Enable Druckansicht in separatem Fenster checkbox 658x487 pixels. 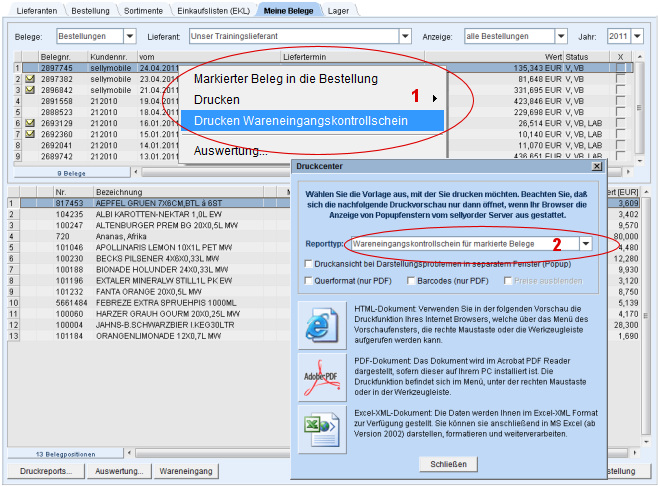click(308, 264)
